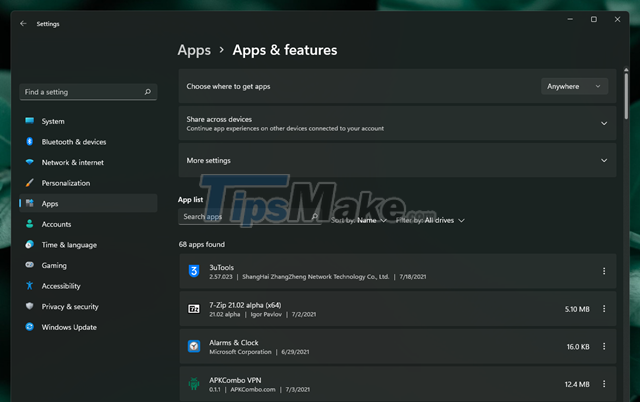Open the three-dot menu for 7-Zip
Viewport: 640px width, 402px height.
point(604,309)
